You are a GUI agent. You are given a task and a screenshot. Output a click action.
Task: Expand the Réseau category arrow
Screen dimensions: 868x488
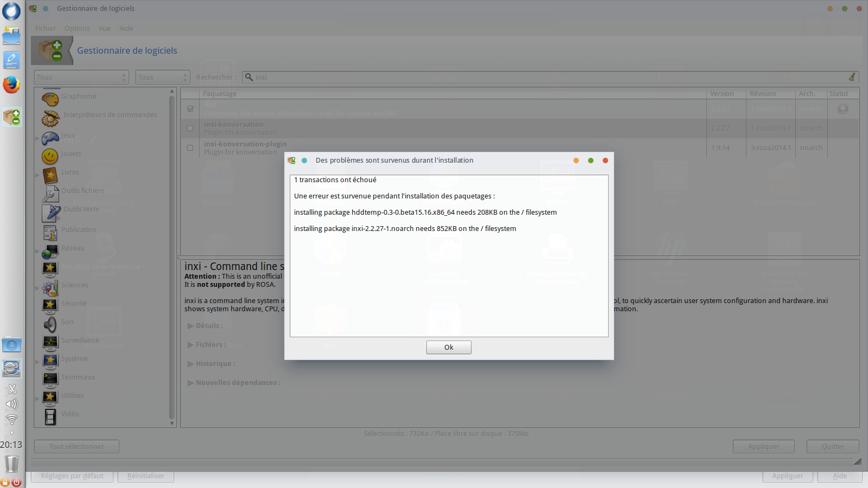point(37,251)
